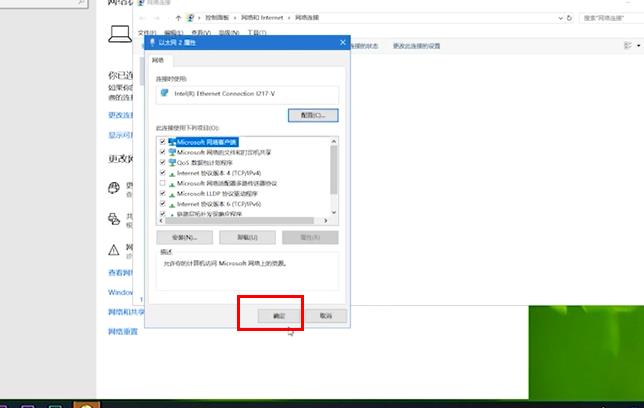Click the laptop icon in Settings window

coord(120,34)
